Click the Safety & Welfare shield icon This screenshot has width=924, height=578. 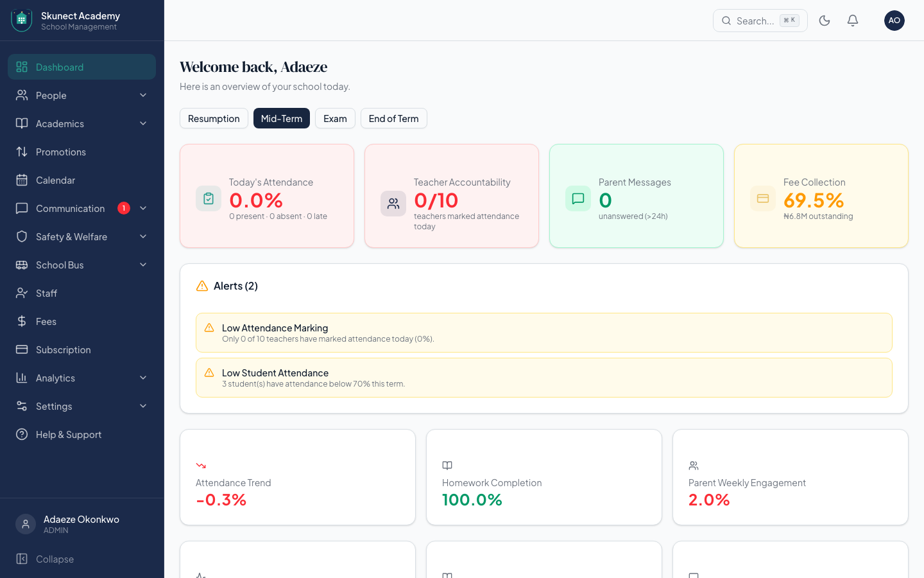pos(22,236)
